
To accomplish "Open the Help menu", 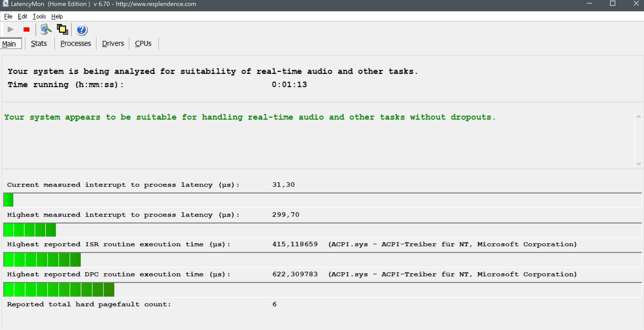I will (57, 16).
